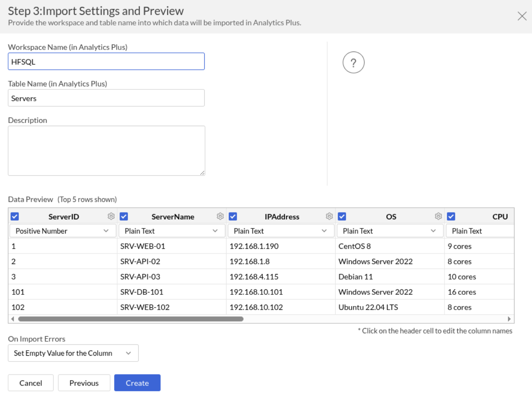Viewport: 532px width, 417px height.
Task: Click into the Description text area
Action: [106, 151]
